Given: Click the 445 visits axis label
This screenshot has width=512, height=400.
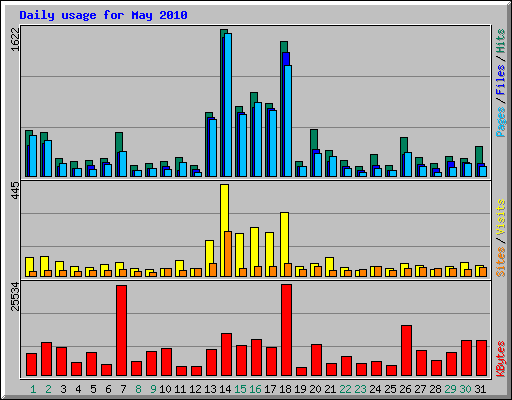Looking at the screenshot, I should (15, 191).
